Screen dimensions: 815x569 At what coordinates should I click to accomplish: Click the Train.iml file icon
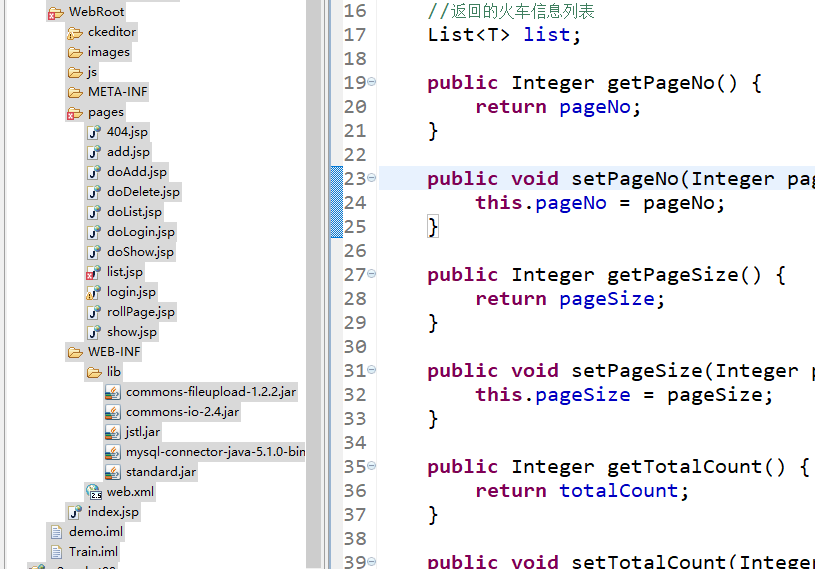(56, 552)
